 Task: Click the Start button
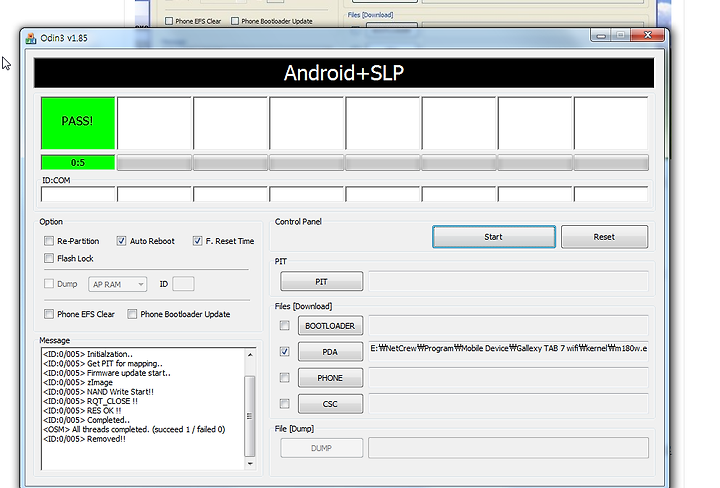pos(494,237)
